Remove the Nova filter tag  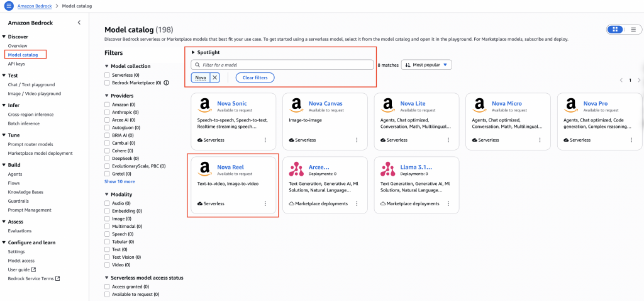pos(215,77)
